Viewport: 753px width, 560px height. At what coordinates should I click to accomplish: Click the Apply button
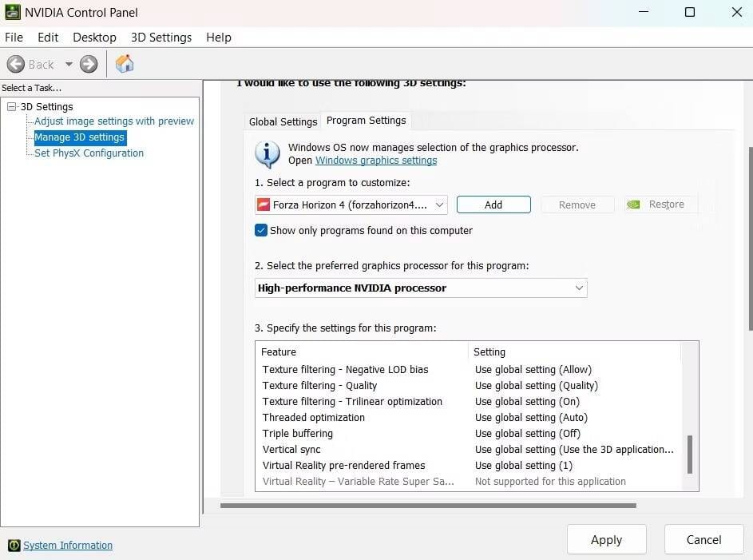[x=606, y=540]
